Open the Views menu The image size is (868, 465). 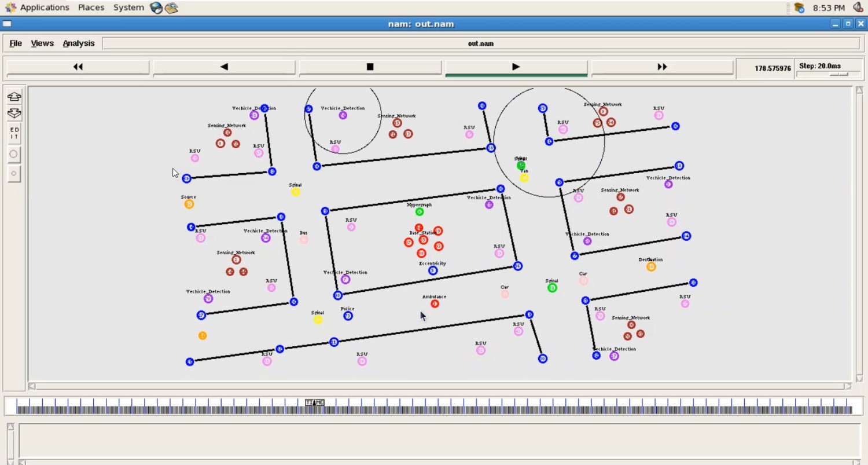click(42, 43)
